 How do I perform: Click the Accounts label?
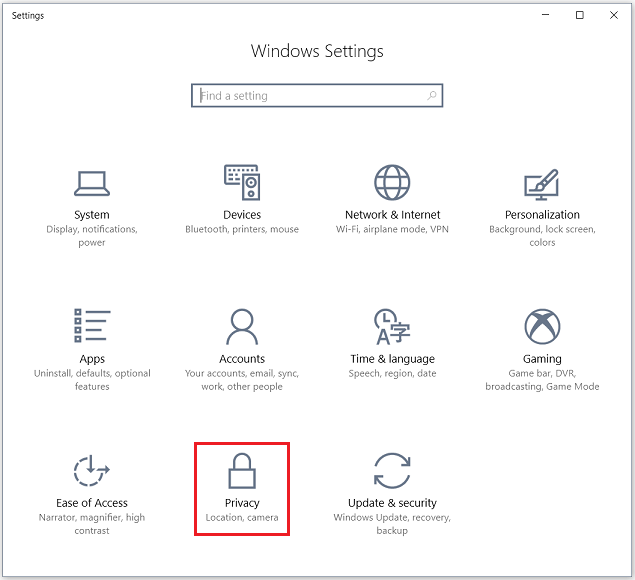pos(242,359)
